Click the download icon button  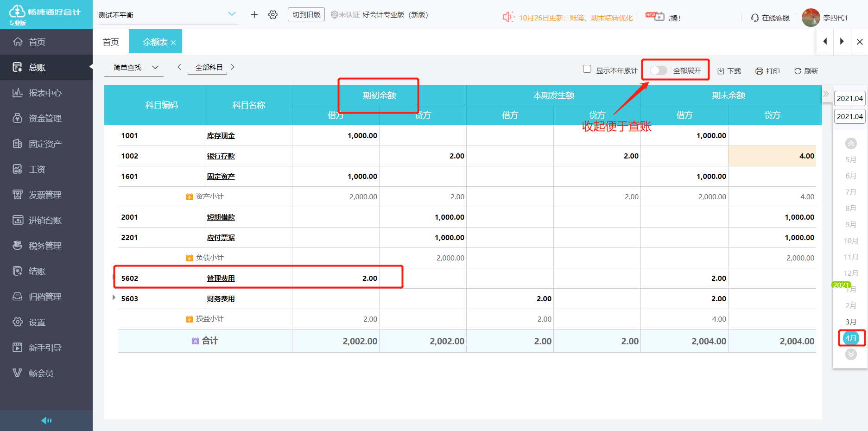(729, 71)
